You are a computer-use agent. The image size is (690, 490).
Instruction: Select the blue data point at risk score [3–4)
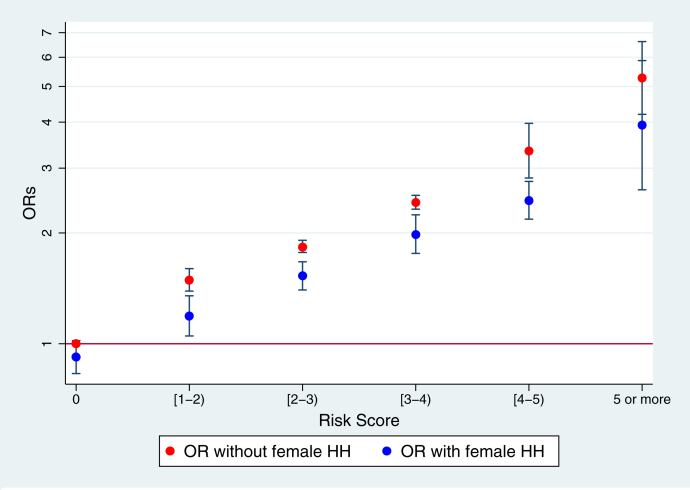pos(415,235)
